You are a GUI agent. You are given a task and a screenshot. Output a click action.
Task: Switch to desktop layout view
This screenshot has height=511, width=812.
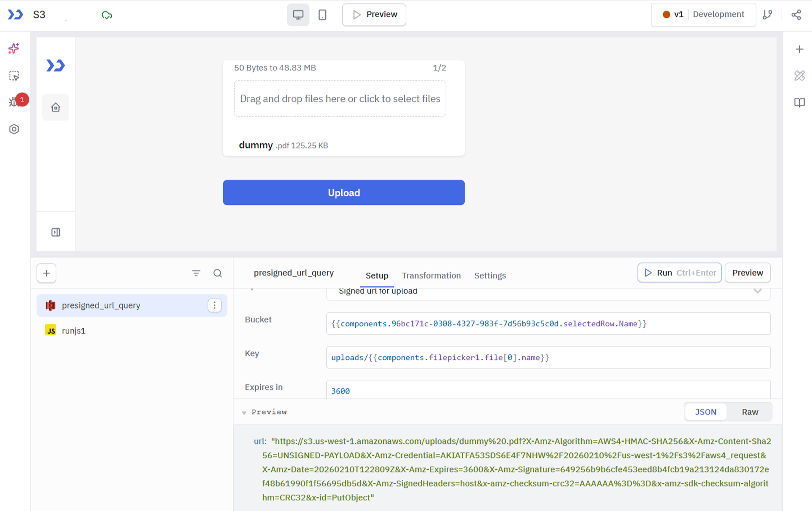298,15
